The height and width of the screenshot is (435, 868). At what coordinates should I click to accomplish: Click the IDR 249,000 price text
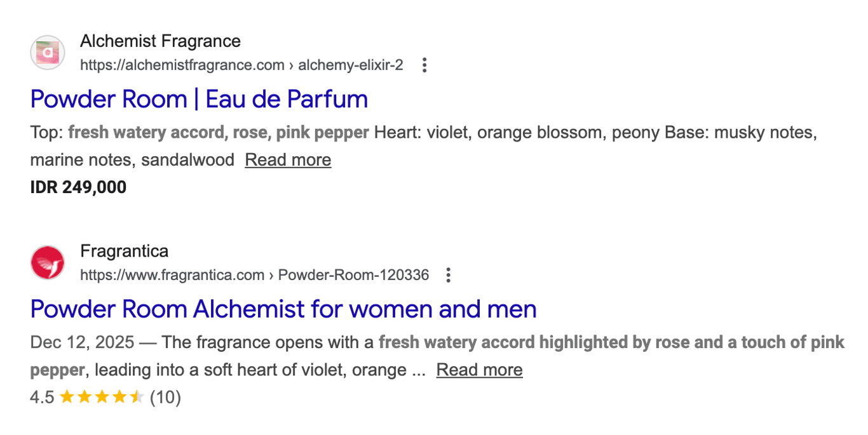click(x=78, y=186)
